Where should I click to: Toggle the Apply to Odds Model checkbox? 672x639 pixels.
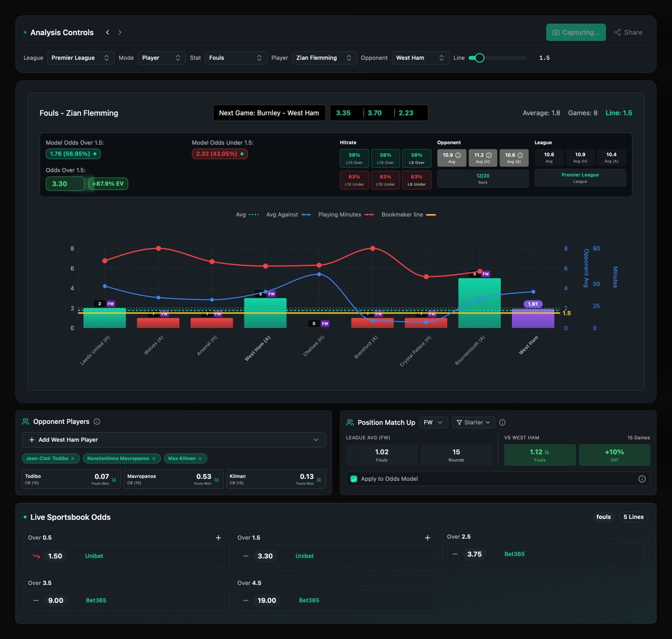point(354,479)
